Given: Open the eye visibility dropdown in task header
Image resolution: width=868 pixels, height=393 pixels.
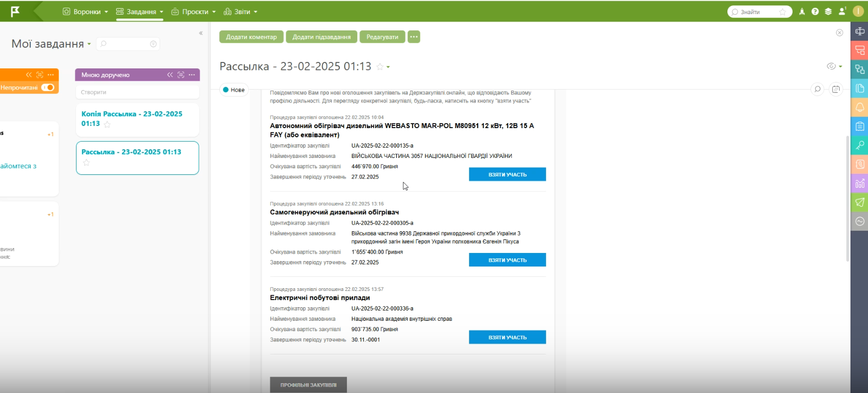Looking at the screenshot, I should click(x=834, y=66).
